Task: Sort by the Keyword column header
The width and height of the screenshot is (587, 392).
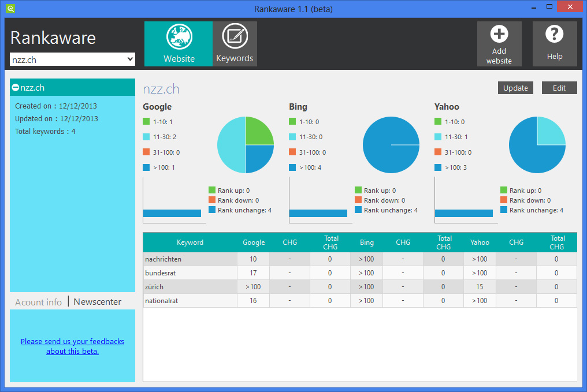Action: pos(190,242)
